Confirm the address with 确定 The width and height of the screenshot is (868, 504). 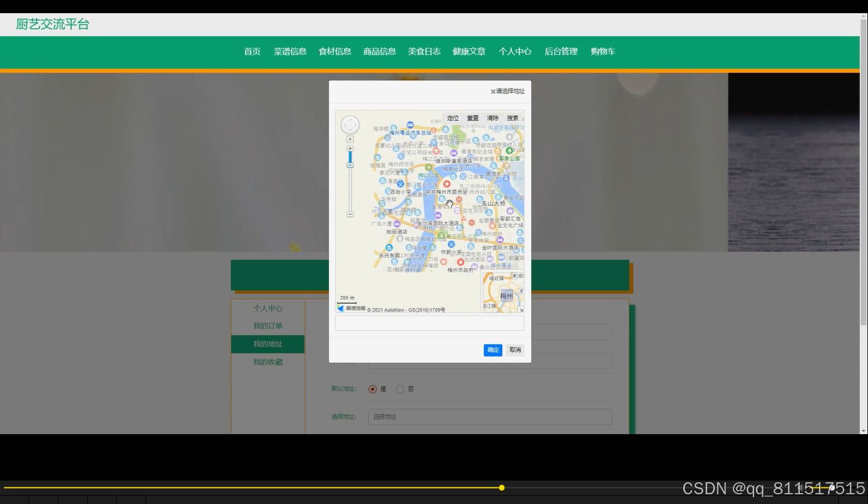[x=493, y=350]
